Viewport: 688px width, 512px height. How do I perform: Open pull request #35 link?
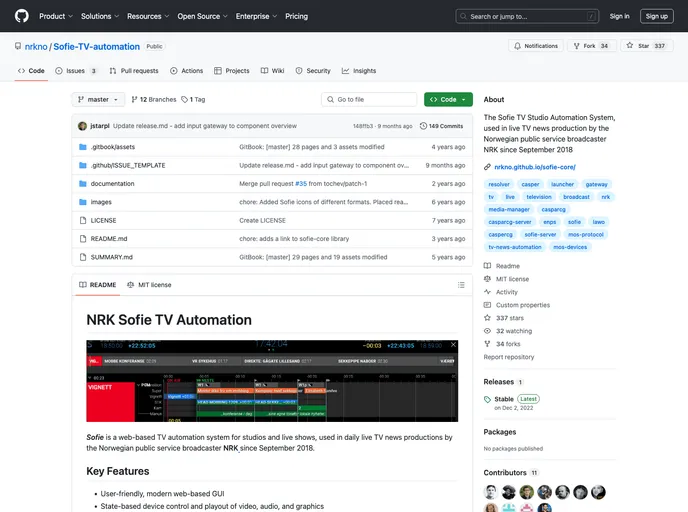[x=301, y=184]
